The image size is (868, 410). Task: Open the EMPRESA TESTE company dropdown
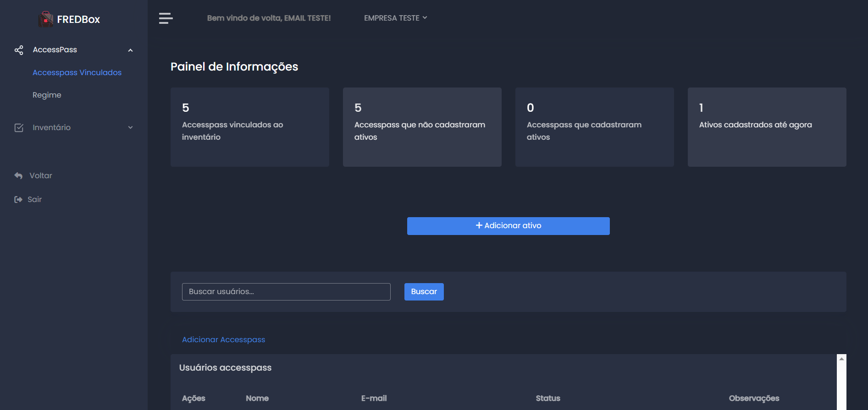395,18
